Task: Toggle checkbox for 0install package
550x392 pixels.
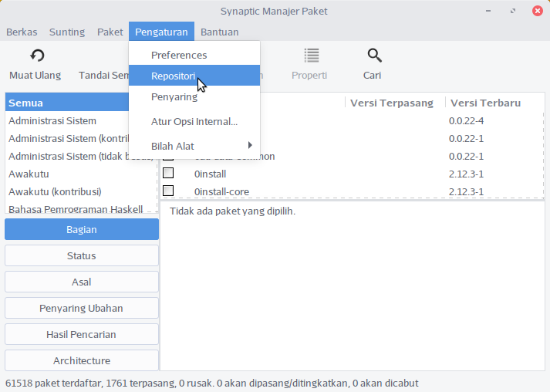Action: tap(168, 174)
